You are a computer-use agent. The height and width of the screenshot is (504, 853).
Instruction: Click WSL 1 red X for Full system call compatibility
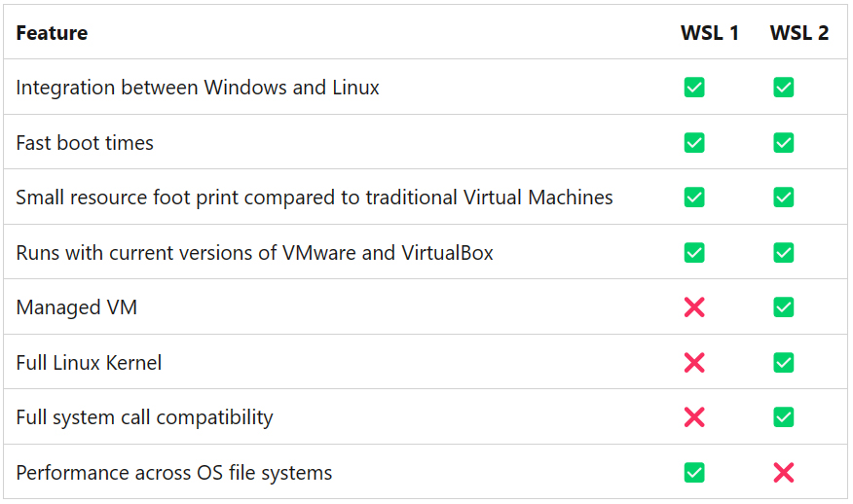694,417
